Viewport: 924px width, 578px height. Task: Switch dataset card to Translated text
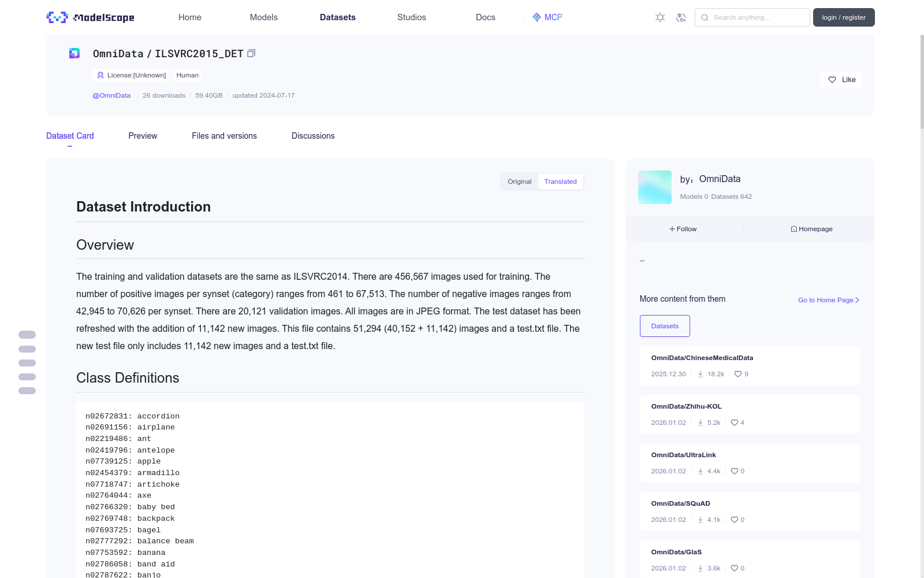click(x=560, y=181)
